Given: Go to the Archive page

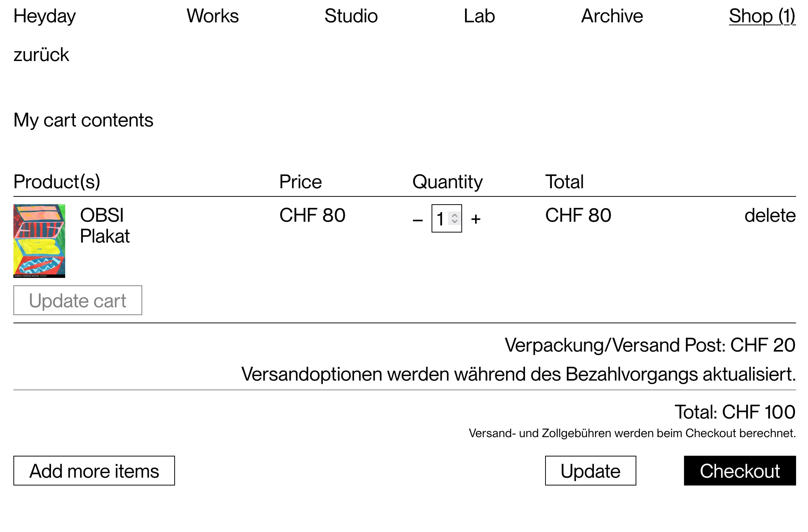Looking at the screenshot, I should click(x=612, y=16).
